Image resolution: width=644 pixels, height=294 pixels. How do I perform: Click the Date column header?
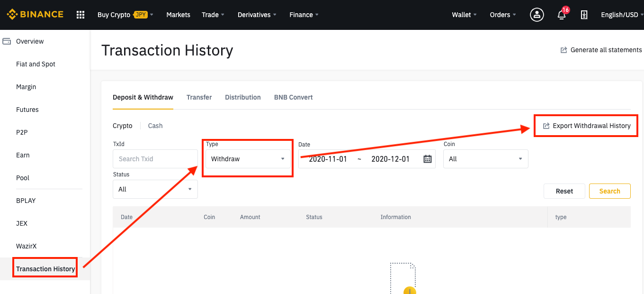(126, 217)
